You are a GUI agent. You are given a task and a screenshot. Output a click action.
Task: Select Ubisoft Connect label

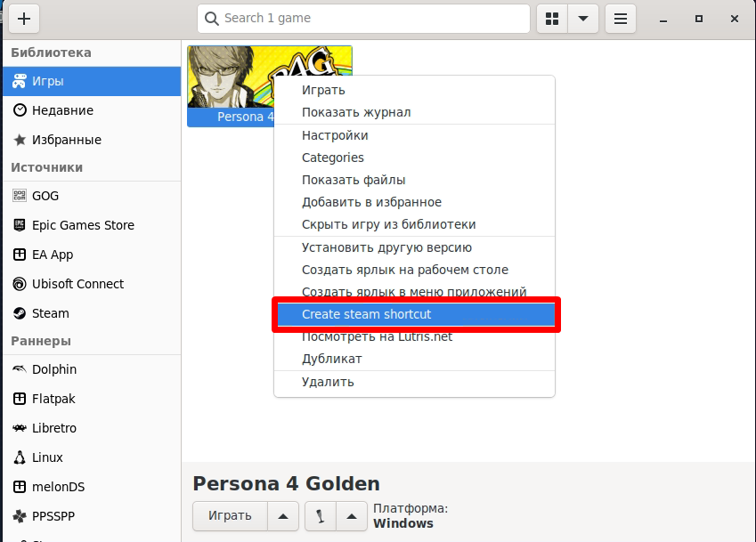tap(77, 284)
